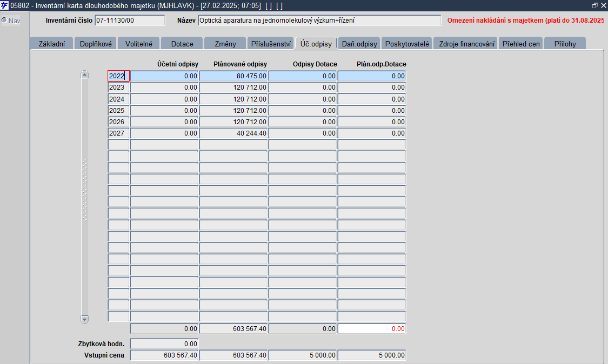Open the Volitelné tab

pos(139,44)
